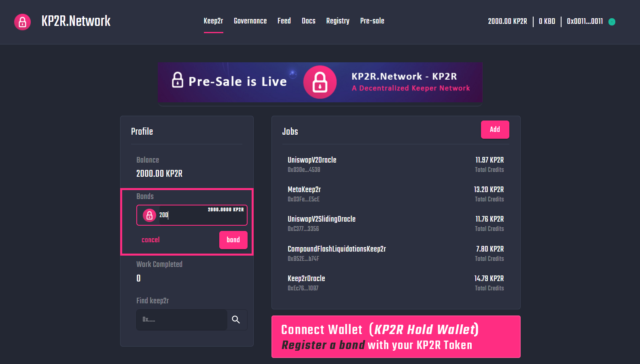This screenshot has height=364, width=640.
Task: Click the Add job button
Action: pos(495,129)
